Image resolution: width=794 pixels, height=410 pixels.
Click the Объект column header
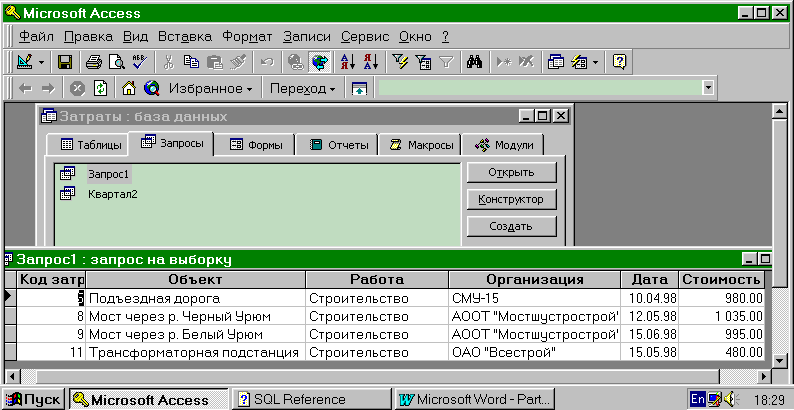195,279
